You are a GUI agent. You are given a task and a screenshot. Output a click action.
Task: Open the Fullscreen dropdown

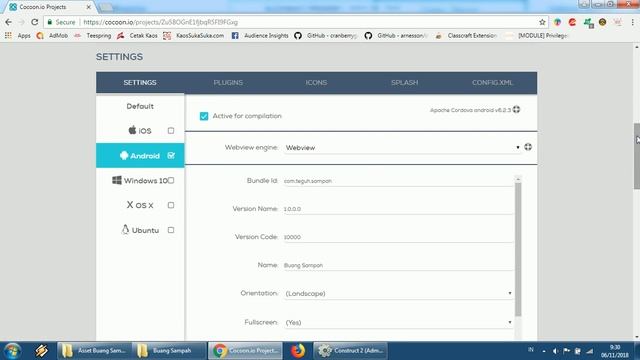coord(398,322)
